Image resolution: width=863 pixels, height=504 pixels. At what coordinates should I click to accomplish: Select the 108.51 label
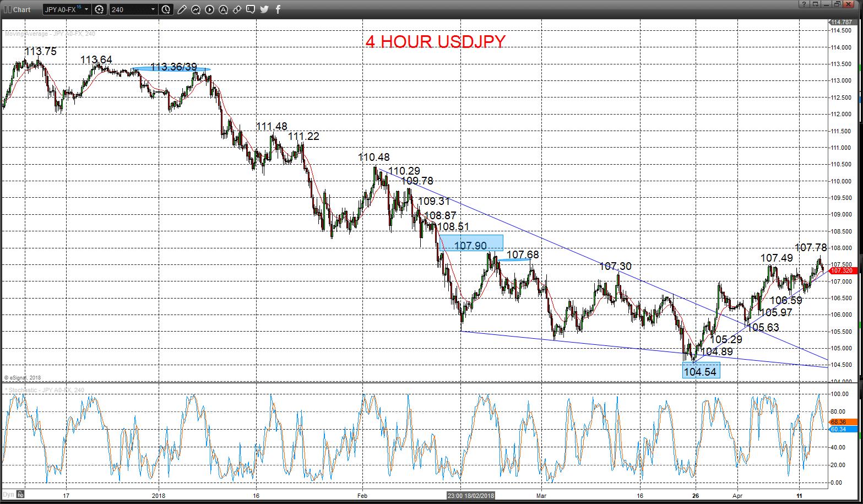click(453, 226)
